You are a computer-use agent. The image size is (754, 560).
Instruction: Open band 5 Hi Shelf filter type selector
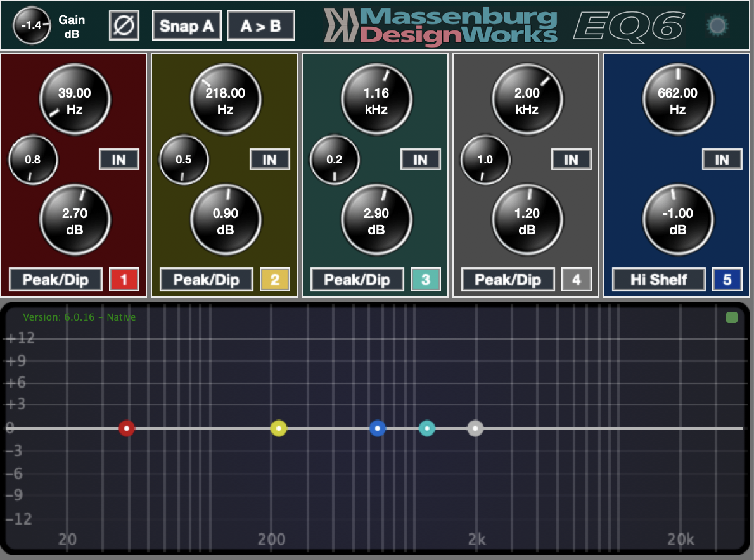659,279
